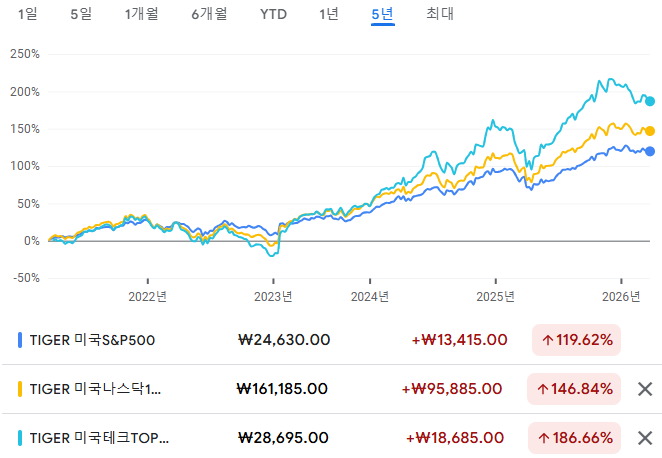The image size is (662, 458).
Task: Click the 186.66% gain badge
Action: point(574,438)
